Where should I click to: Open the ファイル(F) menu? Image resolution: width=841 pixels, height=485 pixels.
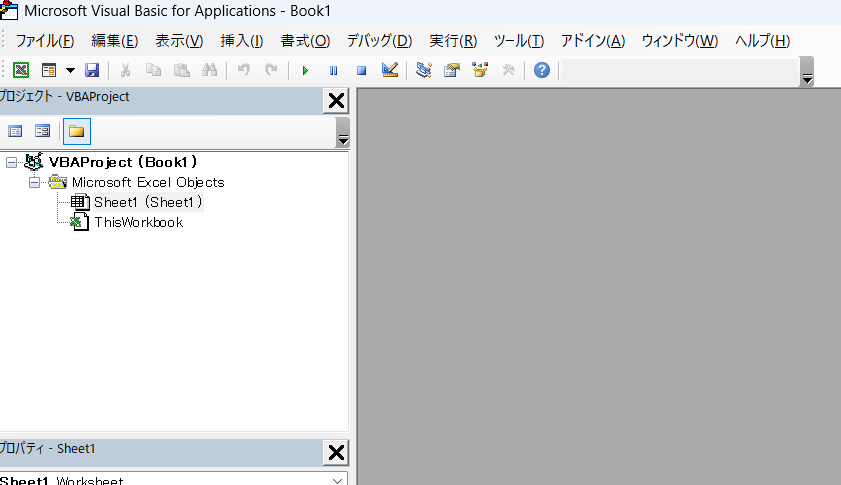[45, 41]
